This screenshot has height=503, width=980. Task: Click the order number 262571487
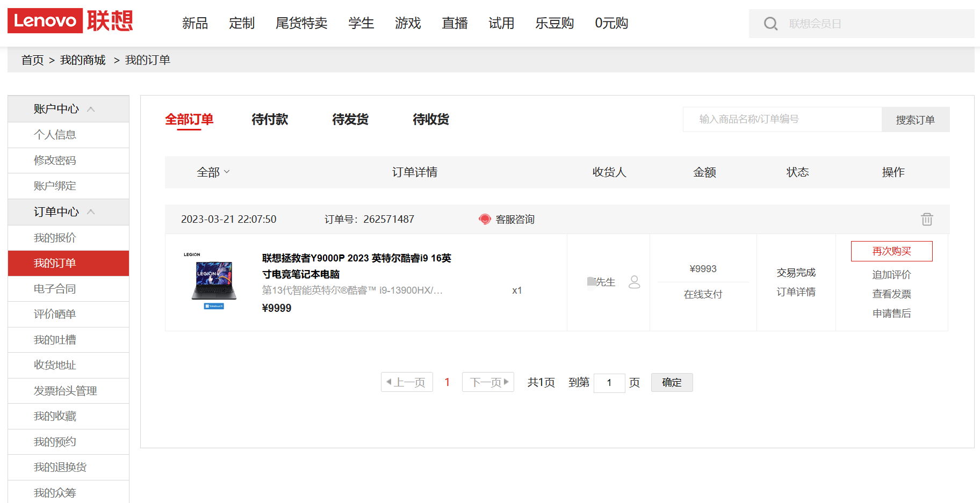click(x=389, y=219)
